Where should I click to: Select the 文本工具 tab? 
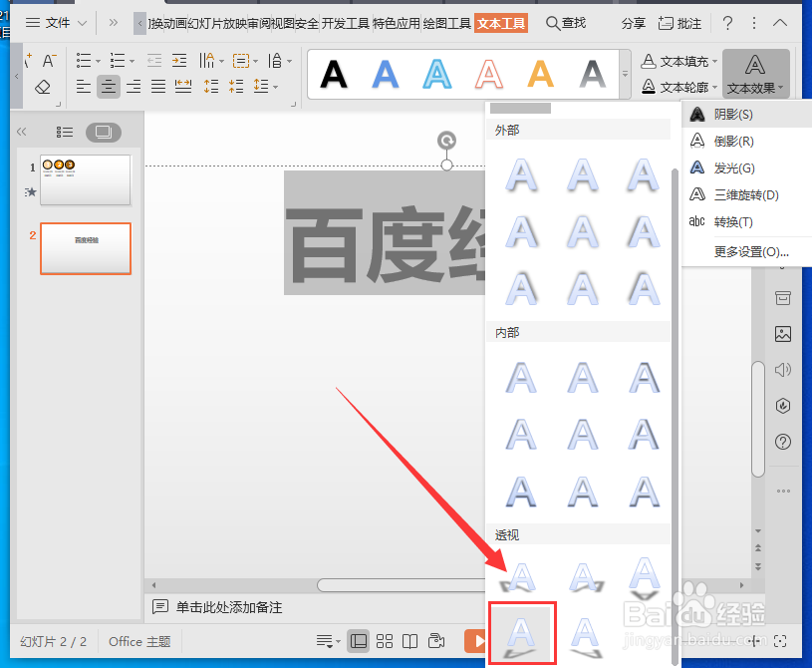501,23
